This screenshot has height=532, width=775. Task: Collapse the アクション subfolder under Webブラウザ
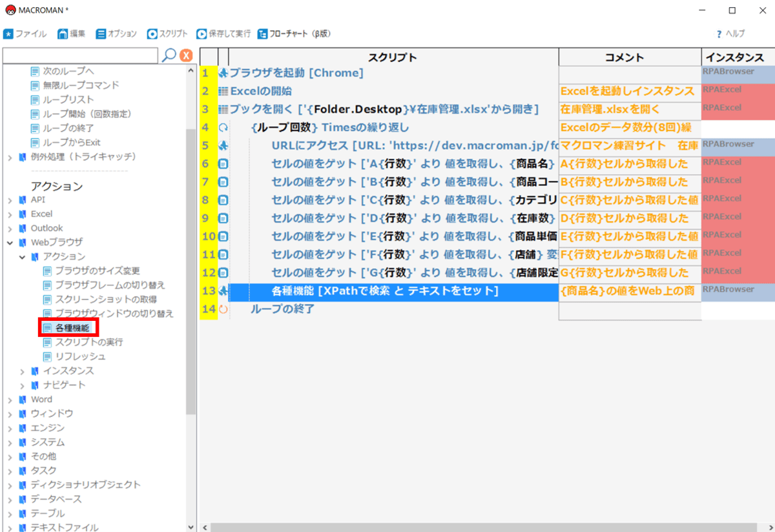click(x=23, y=257)
